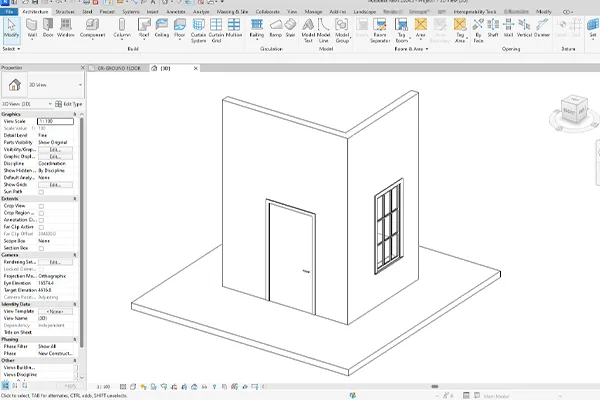The height and width of the screenshot is (400, 600).
Task: Enable the Annotation Crop checkbox
Action: pyautogui.click(x=41, y=220)
